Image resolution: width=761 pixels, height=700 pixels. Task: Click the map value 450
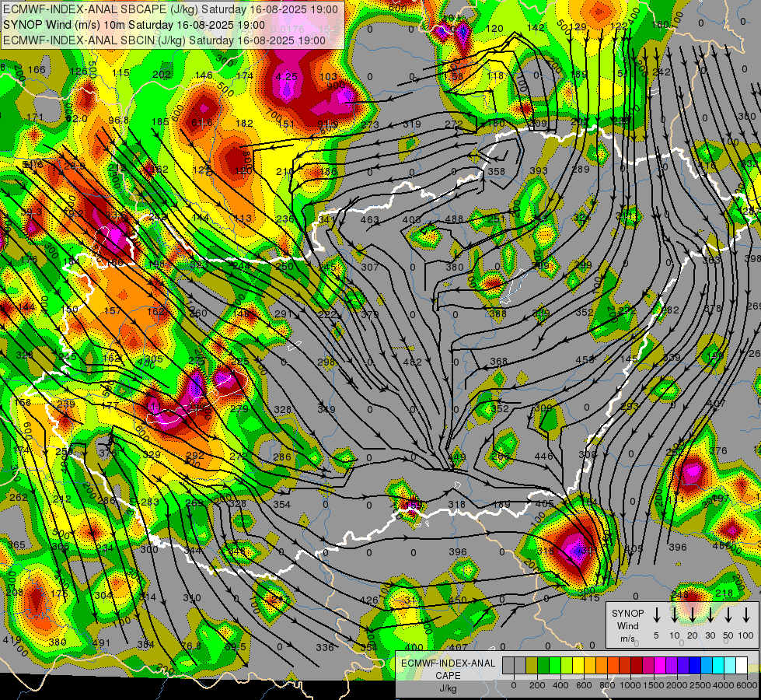pos(458,600)
